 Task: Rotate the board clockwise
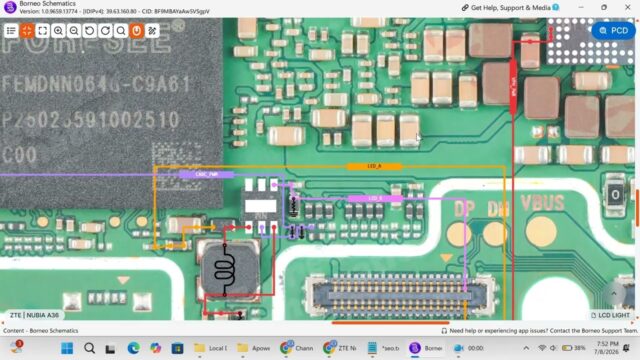[x=105, y=31]
